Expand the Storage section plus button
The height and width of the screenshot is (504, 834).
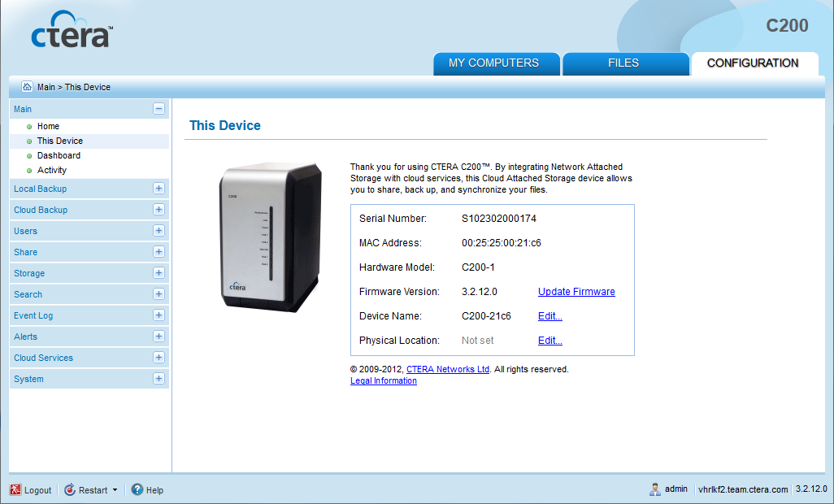coord(159,273)
